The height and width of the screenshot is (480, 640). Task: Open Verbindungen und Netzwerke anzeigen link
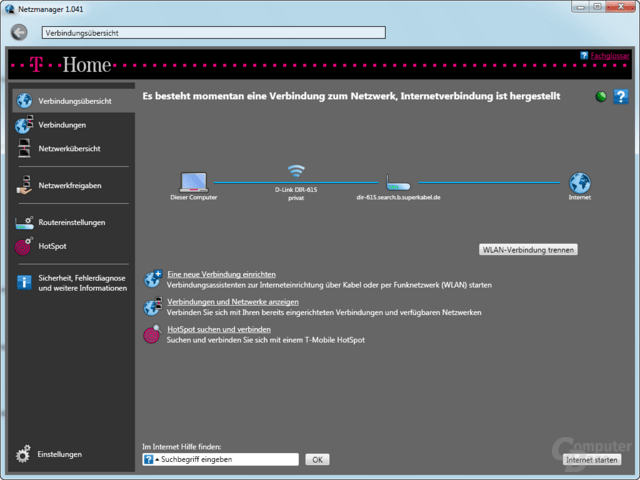point(233,302)
